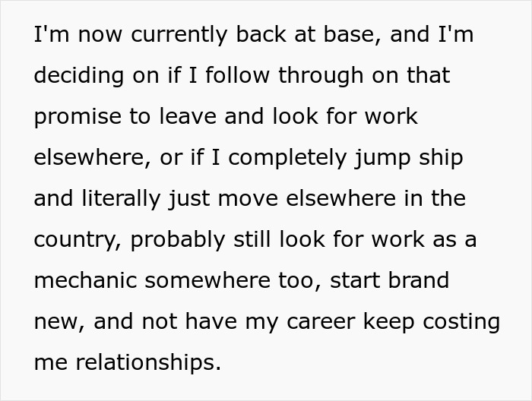Click the word "relationships." at the end
532x401 pixels.
coord(146,363)
